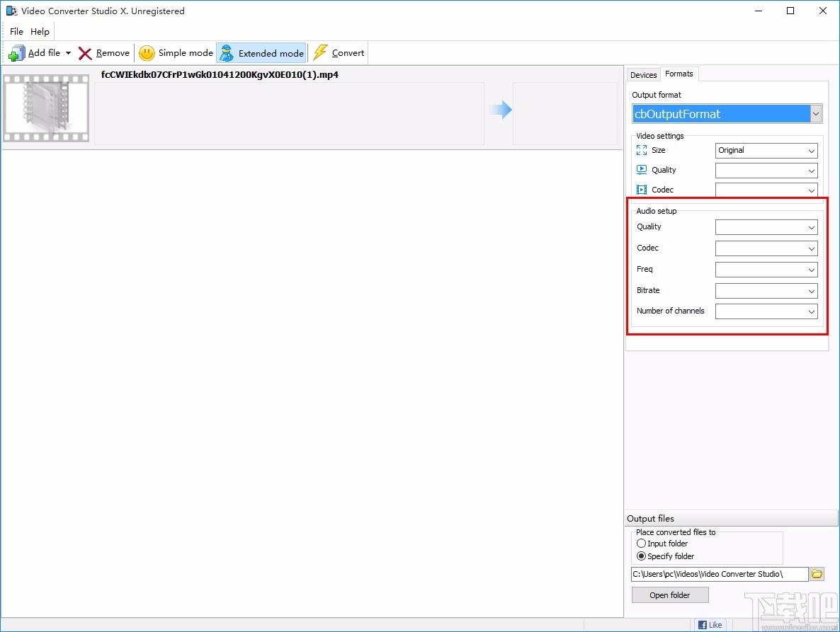Browse for output folder with folder icon
840x632 pixels.
[x=817, y=574]
